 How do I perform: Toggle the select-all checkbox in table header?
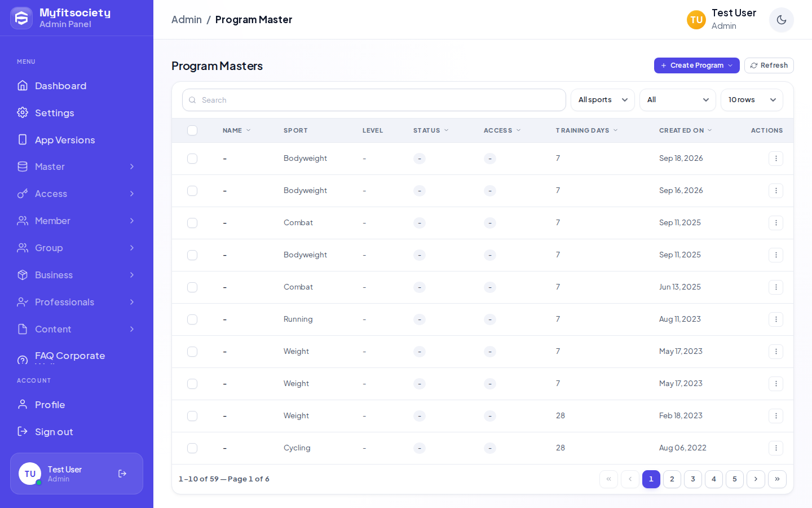192,130
